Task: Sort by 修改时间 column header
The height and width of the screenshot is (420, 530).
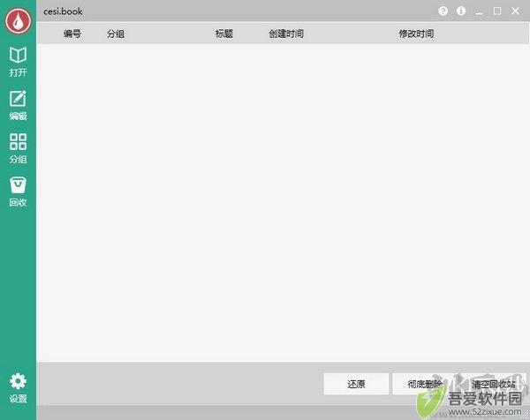Action: pyautogui.click(x=416, y=34)
